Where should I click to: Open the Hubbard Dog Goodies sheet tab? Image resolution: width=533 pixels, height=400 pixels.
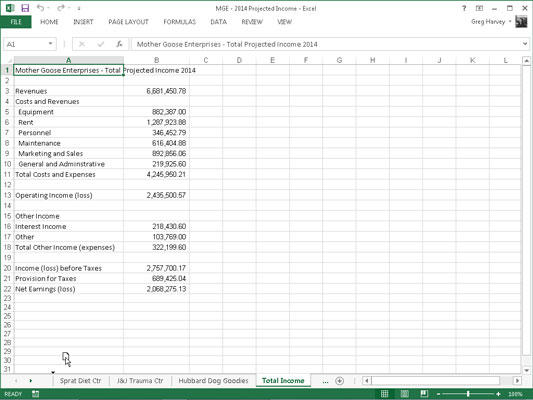pos(213,381)
